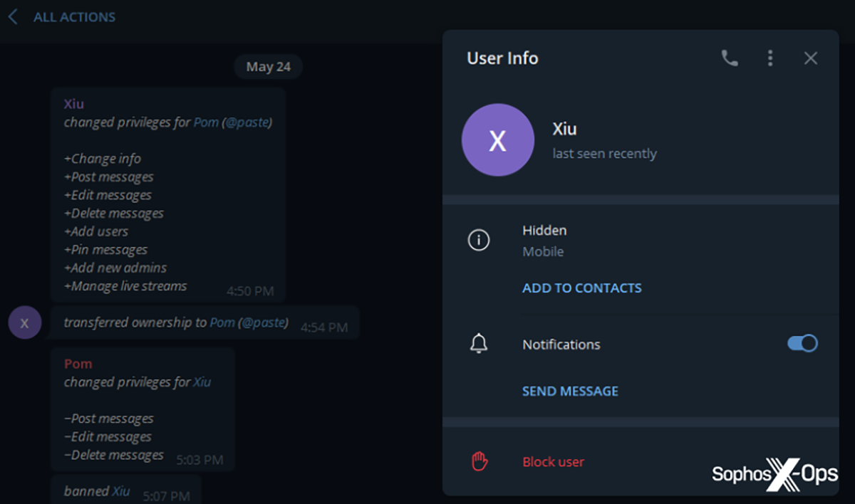The width and height of the screenshot is (855, 504).
Task: Click Add to Contacts
Action: pyautogui.click(x=581, y=288)
